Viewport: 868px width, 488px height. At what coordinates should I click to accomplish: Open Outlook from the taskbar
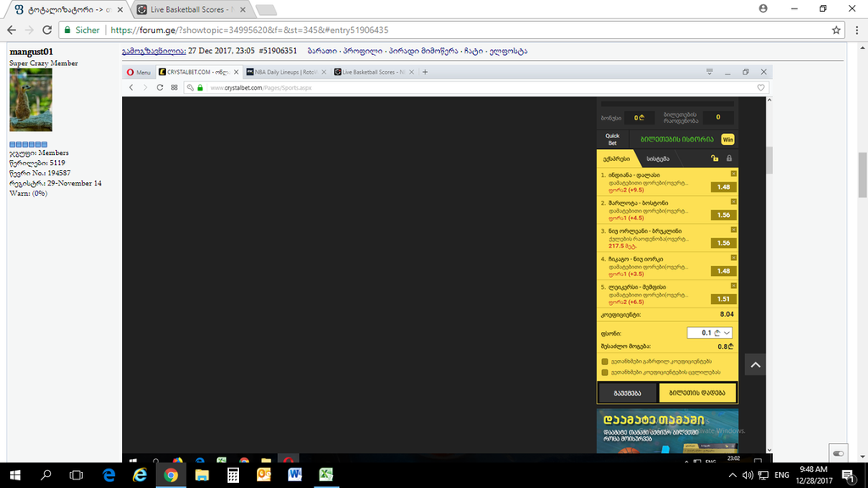coord(264,474)
